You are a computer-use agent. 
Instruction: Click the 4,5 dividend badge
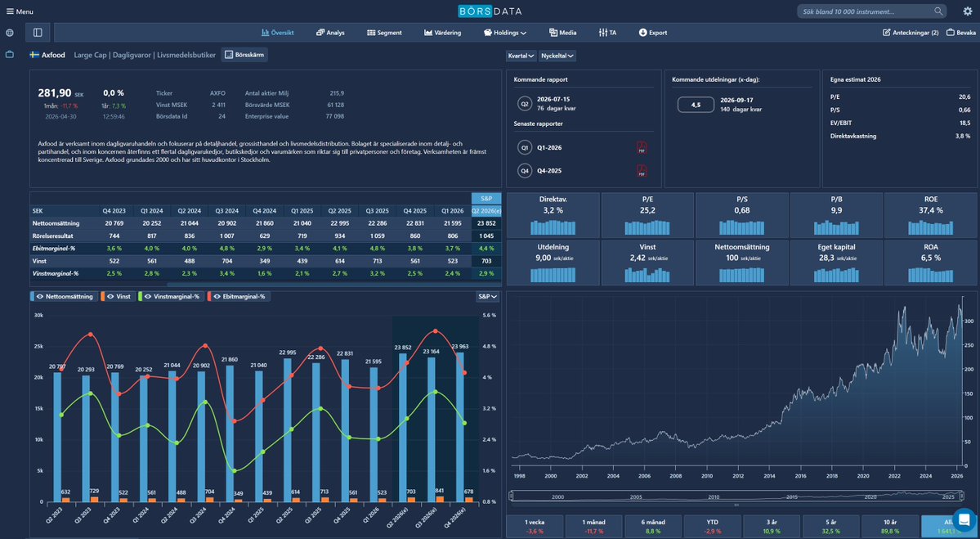[x=695, y=105]
